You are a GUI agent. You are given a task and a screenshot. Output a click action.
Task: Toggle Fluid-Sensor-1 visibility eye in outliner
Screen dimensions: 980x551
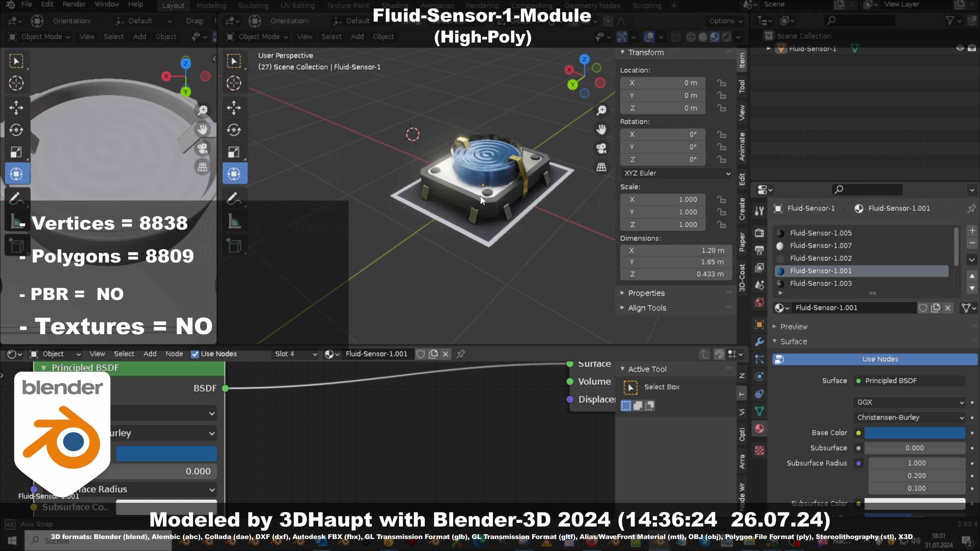click(x=960, y=48)
